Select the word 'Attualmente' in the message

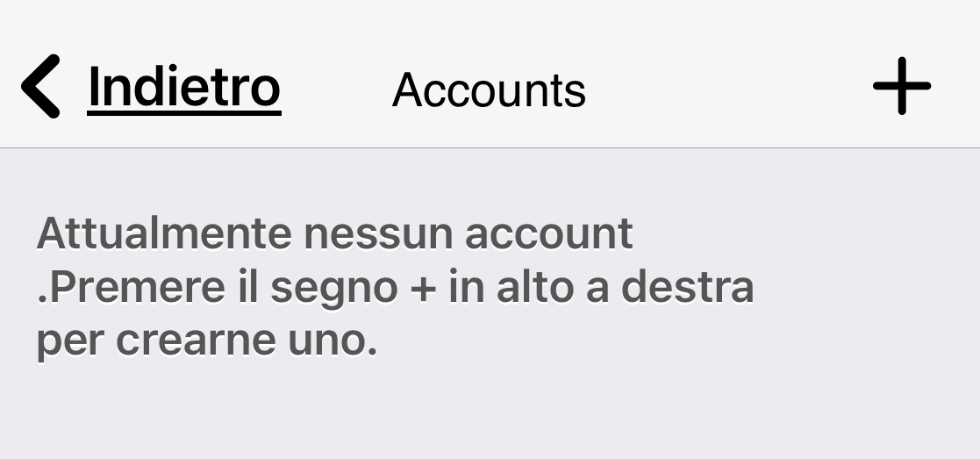tap(164, 233)
